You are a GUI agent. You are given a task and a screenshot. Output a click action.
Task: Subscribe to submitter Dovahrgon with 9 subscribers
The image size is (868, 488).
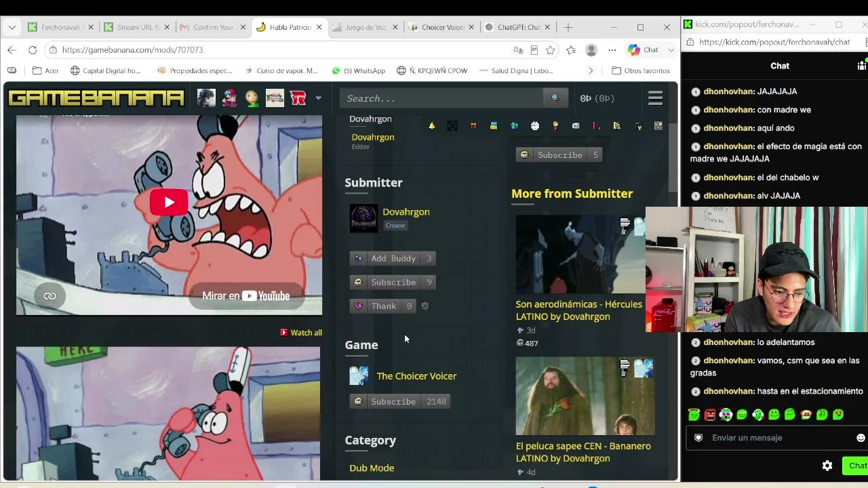[393, 282]
